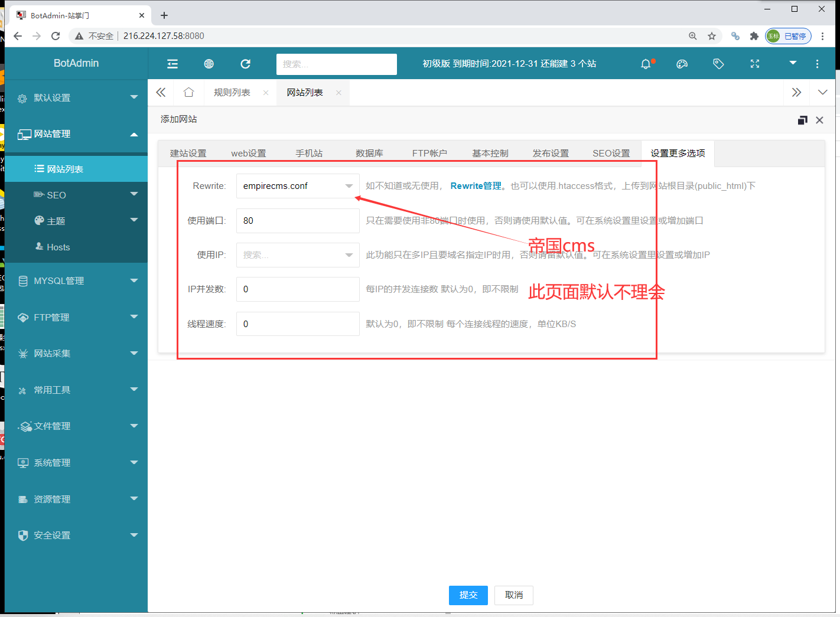Viewport: 840px width, 617px height.
Task: Click the 已暂停 profile button
Action: (788, 36)
